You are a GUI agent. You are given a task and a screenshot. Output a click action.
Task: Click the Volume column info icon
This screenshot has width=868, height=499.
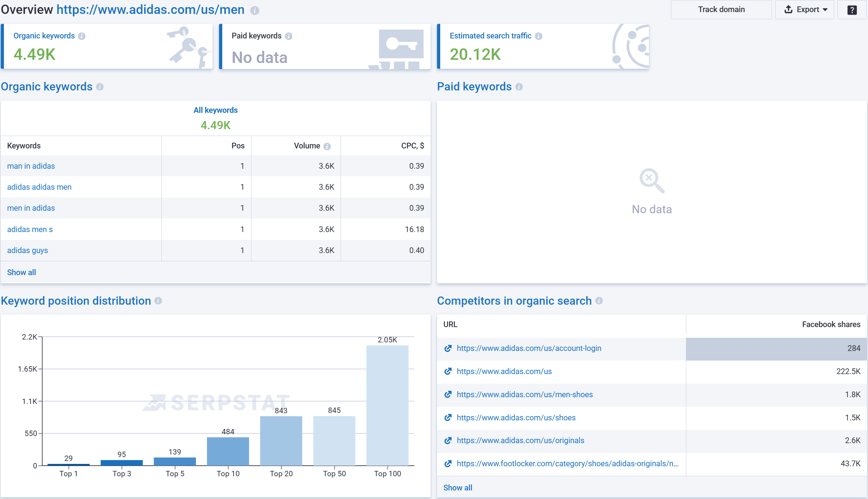(x=327, y=146)
